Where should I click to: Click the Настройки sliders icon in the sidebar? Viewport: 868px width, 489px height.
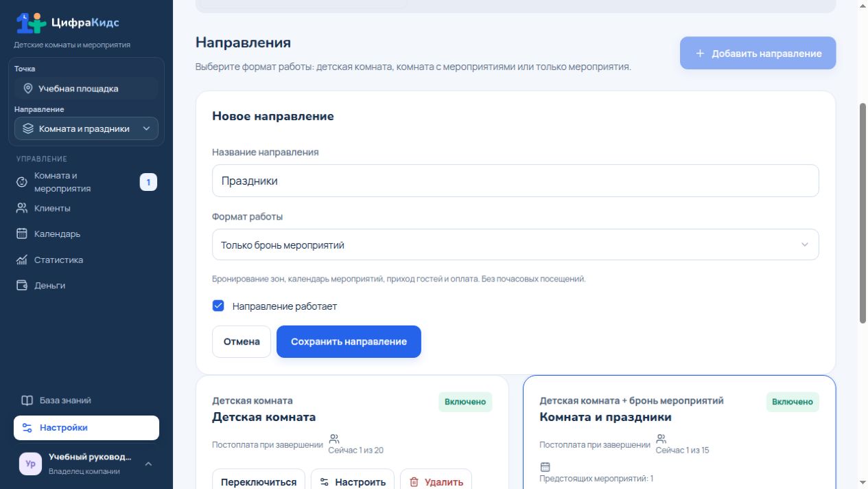pos(27,428)
